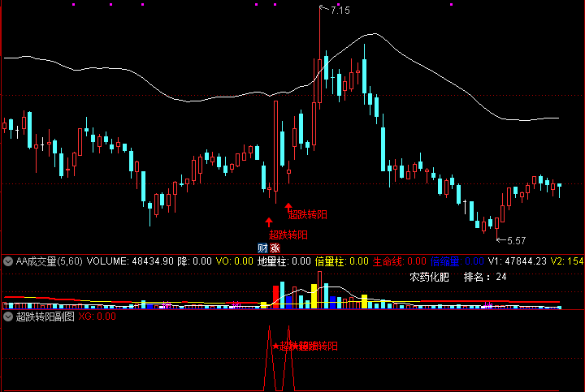Click the yellow 倍量柱: 0.00 value

coord(342,261)
